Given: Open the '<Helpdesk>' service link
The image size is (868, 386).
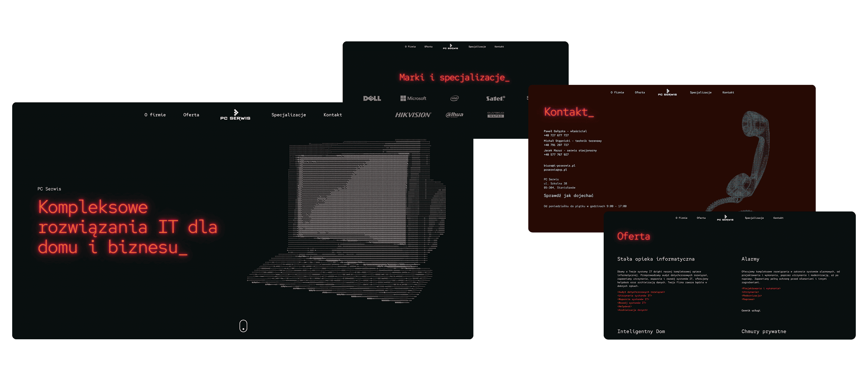Looking at the screenshot, I should click(x=624, y=306).
